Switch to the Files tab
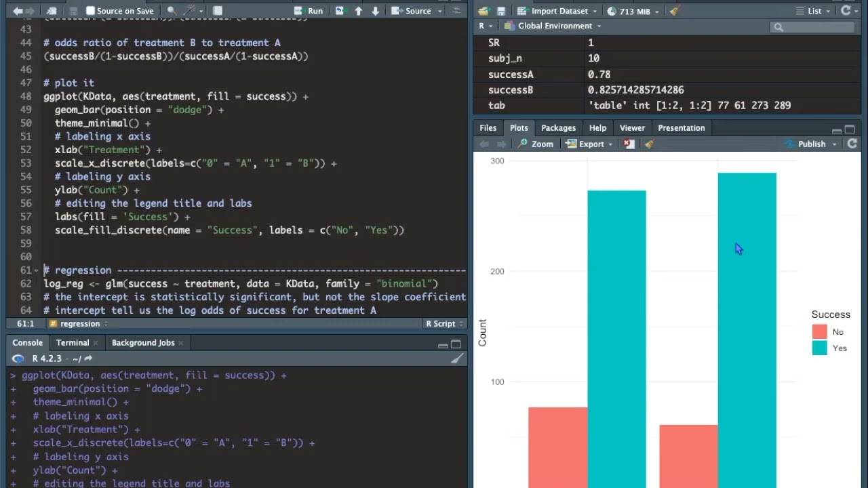868x488 pixels. tap(488, 128)
